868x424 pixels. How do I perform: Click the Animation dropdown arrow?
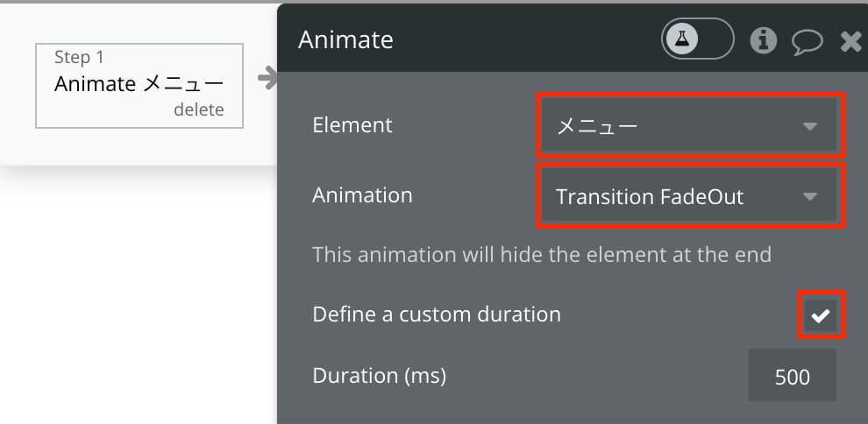click(x=810, y=197)
